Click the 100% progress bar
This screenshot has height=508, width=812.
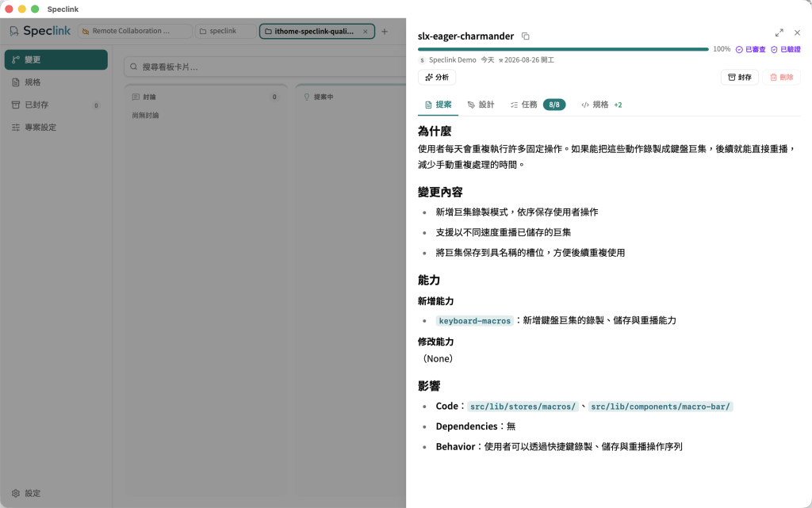(x=563, y=49)
